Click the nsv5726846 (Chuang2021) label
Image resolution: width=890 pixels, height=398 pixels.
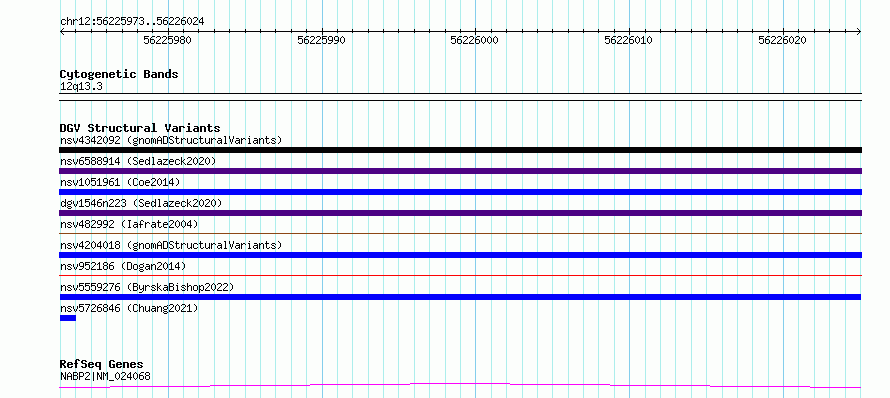tap(129, 308)
